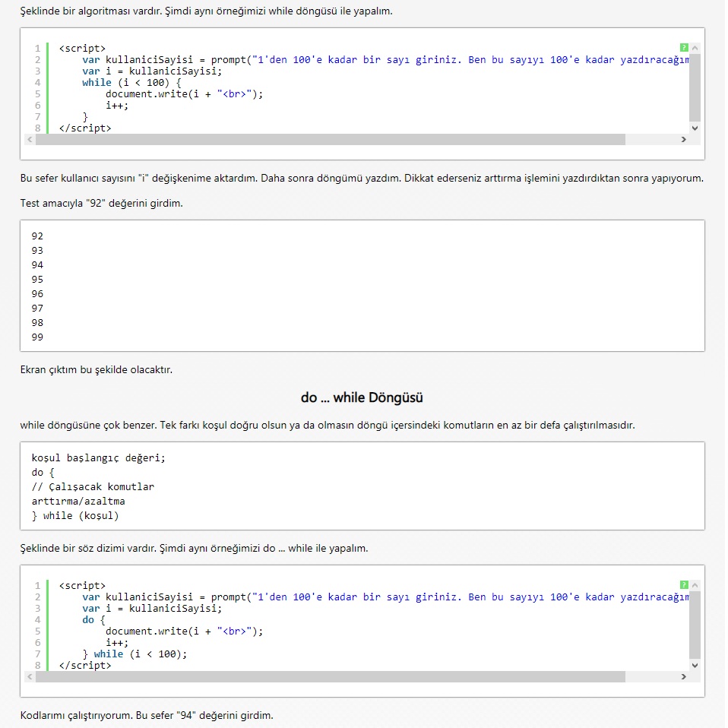Click the "while (i < 100) {" code line
The width and height of the screenshot is (728, 728).
[x=131, y=83]
